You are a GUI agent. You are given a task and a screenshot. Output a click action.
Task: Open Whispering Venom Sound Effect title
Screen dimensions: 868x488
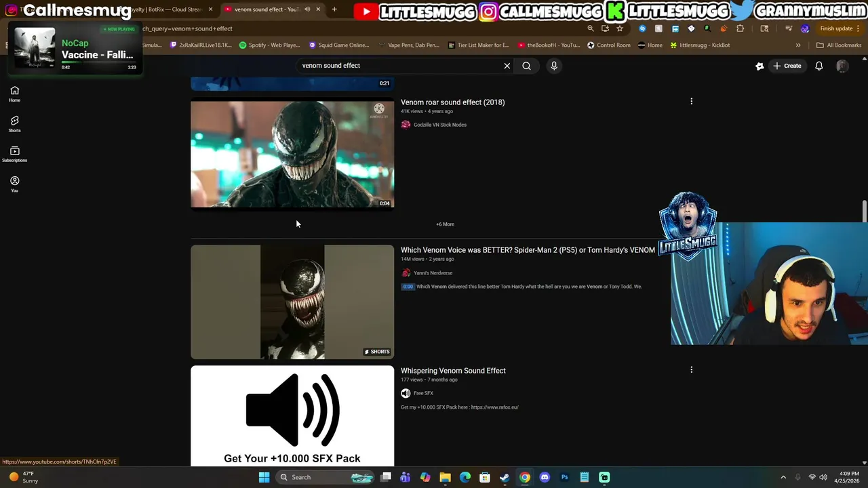click(453, 371)
